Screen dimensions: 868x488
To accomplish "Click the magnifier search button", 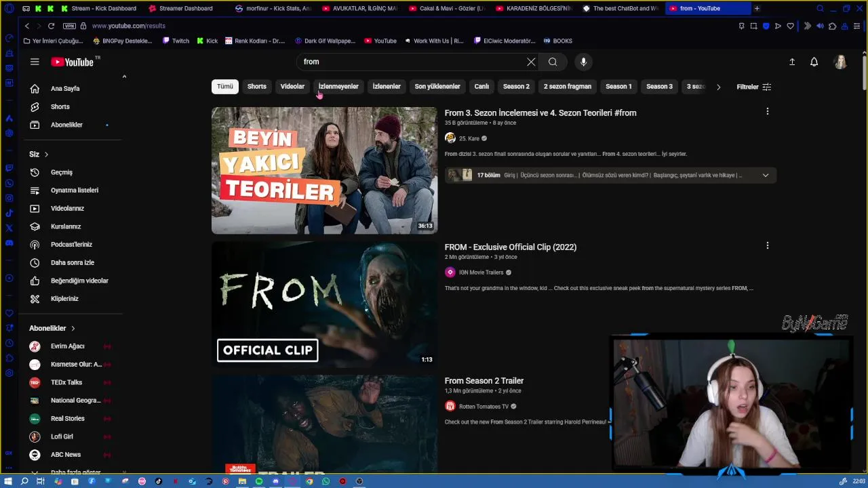I will pyautogui.click(x=553, y=62).
